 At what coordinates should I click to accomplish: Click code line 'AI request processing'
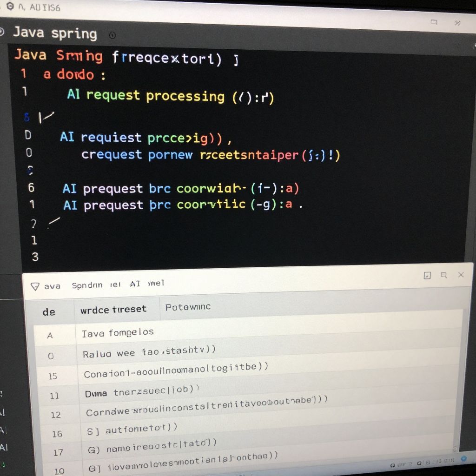pyautogui.click(x=171, y=96)
